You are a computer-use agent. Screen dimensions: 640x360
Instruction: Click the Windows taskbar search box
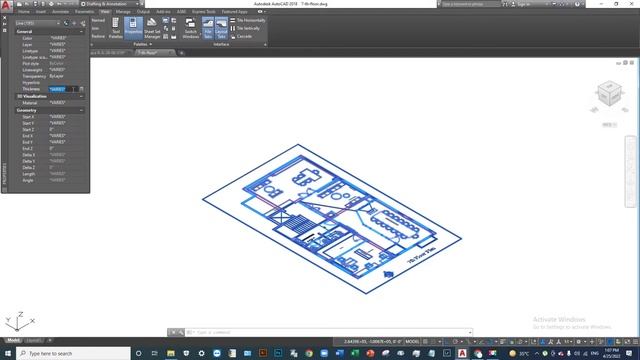[73, 353]
